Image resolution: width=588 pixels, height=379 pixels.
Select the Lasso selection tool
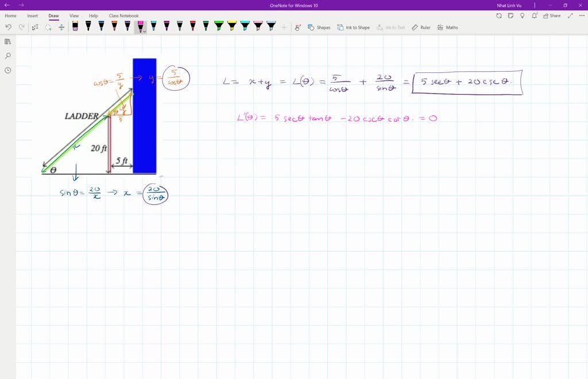coord(49,26)
